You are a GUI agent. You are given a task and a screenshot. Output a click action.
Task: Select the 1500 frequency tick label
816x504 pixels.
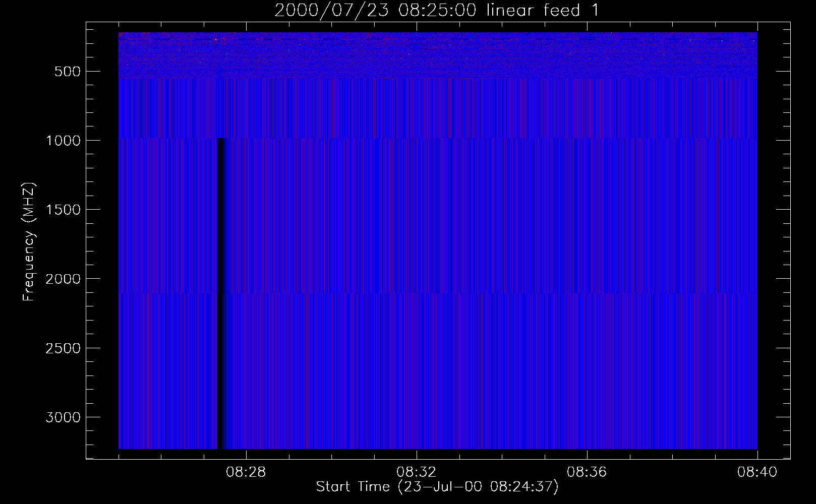pyautogui.click(x=63, y=210)
